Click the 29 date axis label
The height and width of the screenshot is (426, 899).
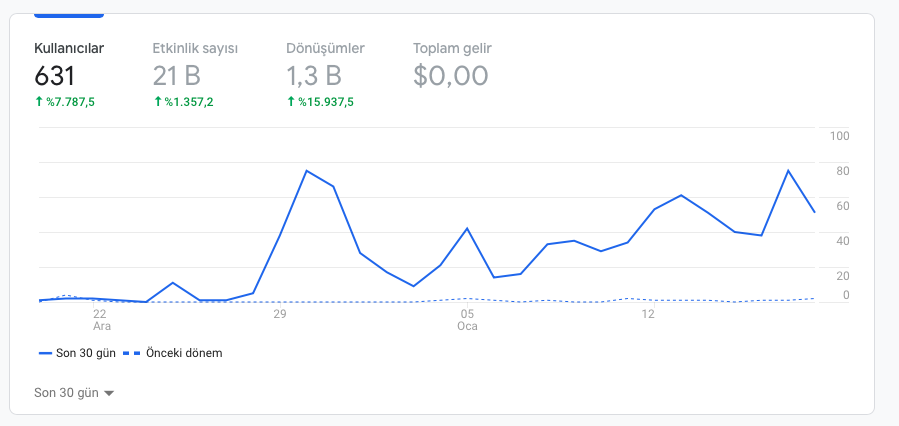279,314
